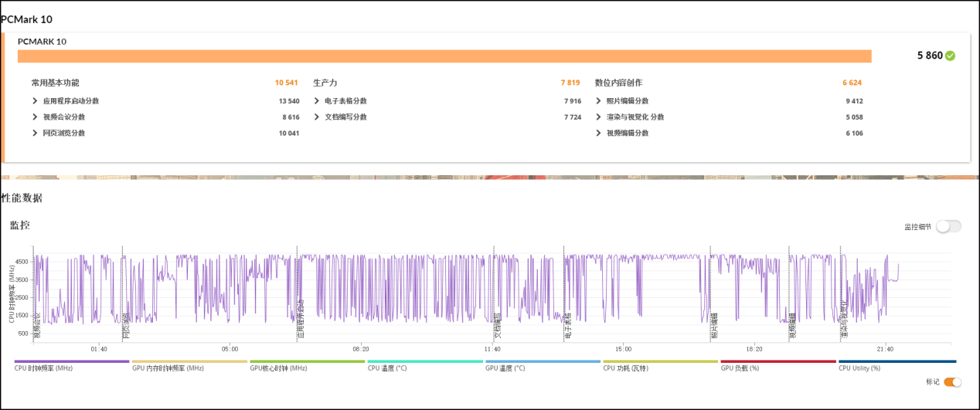The image size is (980, 410).
Task: Select the CPU 时钟频率 (MHz) legend item
Action: (44, 368)
